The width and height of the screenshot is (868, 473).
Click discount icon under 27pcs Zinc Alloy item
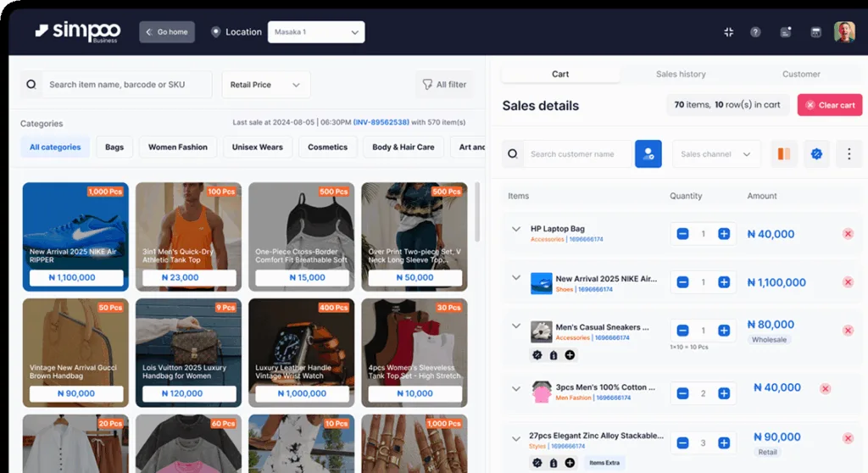[537, 463]
